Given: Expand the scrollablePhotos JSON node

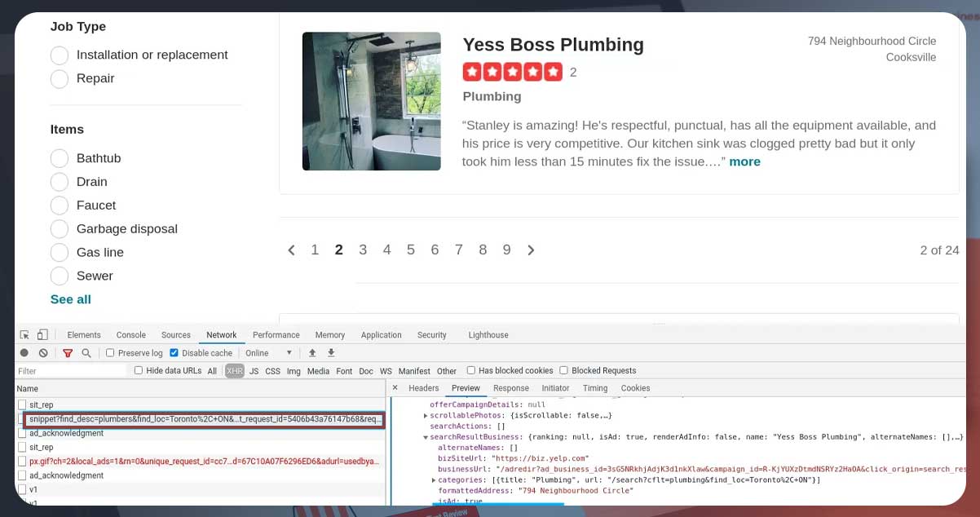Looking at the screenshot, I should coord(426,416).
